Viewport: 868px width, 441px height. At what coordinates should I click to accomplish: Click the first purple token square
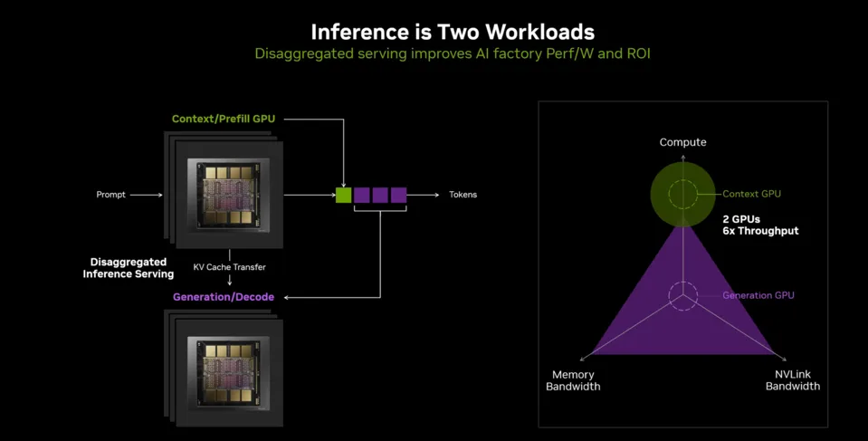362,195
